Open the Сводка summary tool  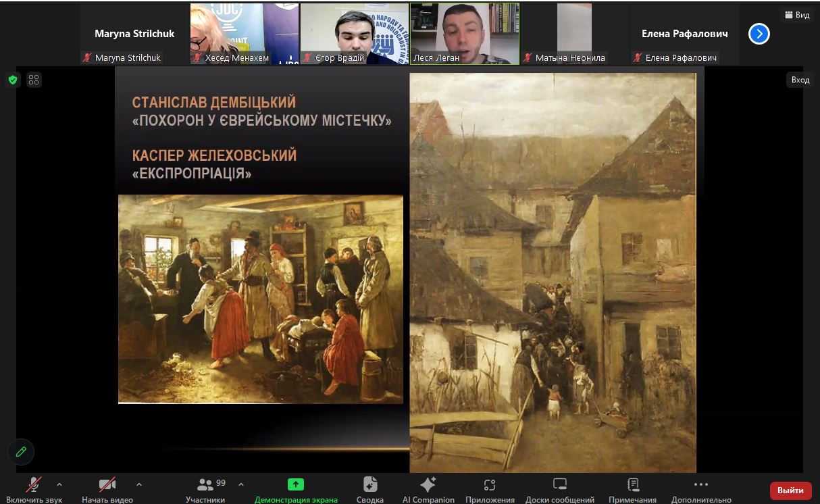(370, 489)
